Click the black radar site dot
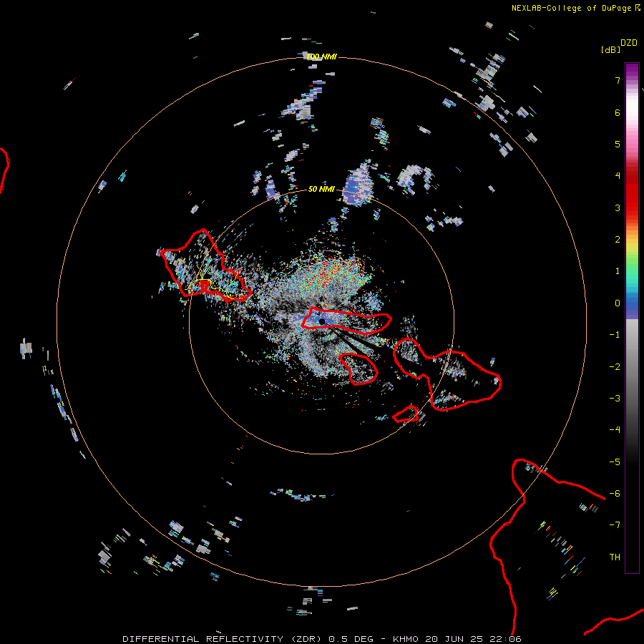 click(322, 321)
